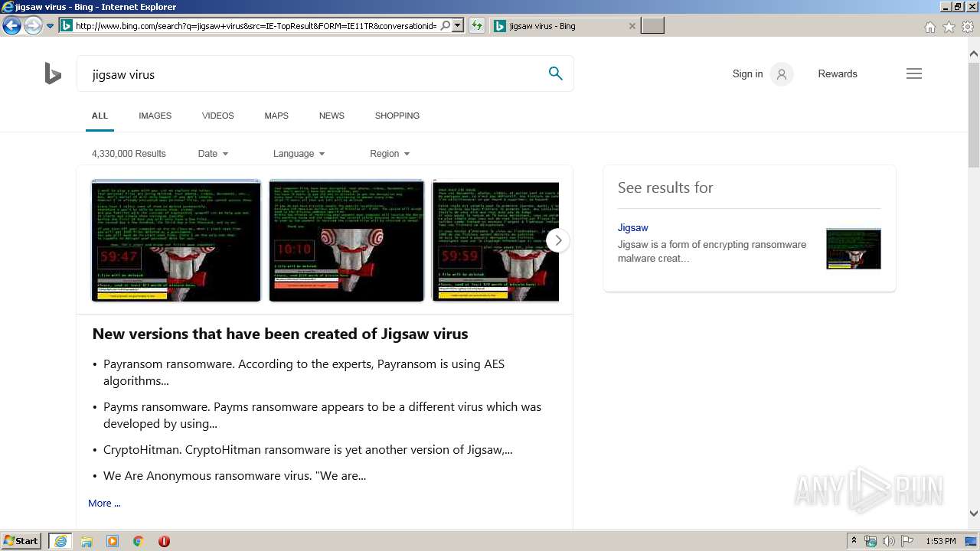Screen dimensions: 980x551
Task: Expand the address bar autocomplete dropdown
Action: (x=458, y=25)
